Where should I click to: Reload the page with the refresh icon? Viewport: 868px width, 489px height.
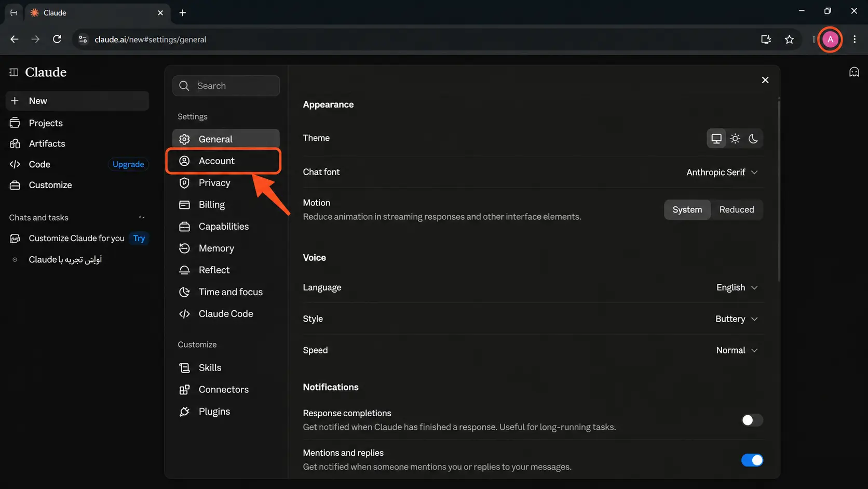pyautogui.click(x=57, y=39)
